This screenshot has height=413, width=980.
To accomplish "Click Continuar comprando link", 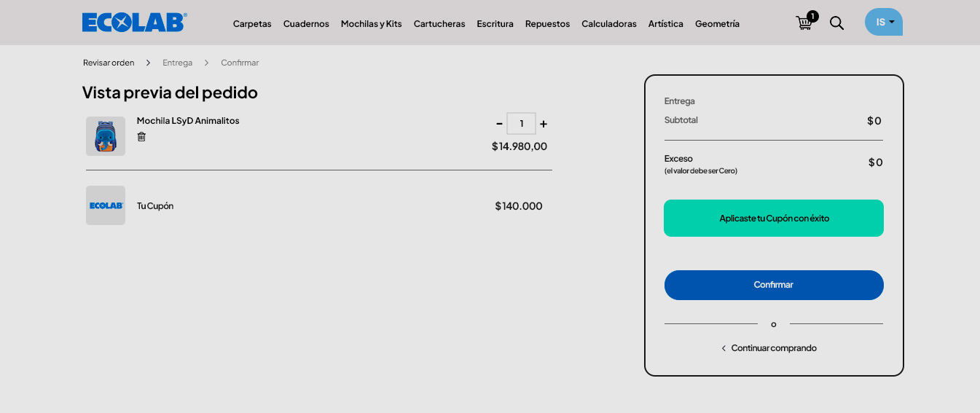I will click(x=773, y=348).
